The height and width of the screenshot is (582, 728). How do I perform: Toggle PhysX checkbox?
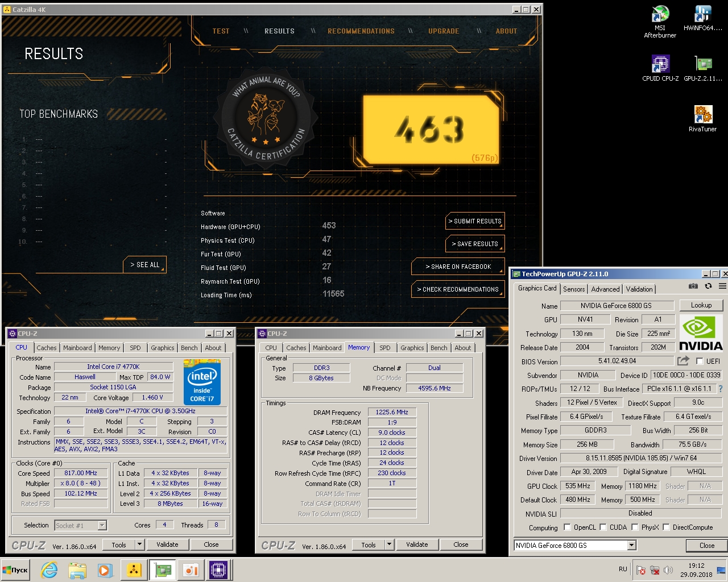[635, 527]
